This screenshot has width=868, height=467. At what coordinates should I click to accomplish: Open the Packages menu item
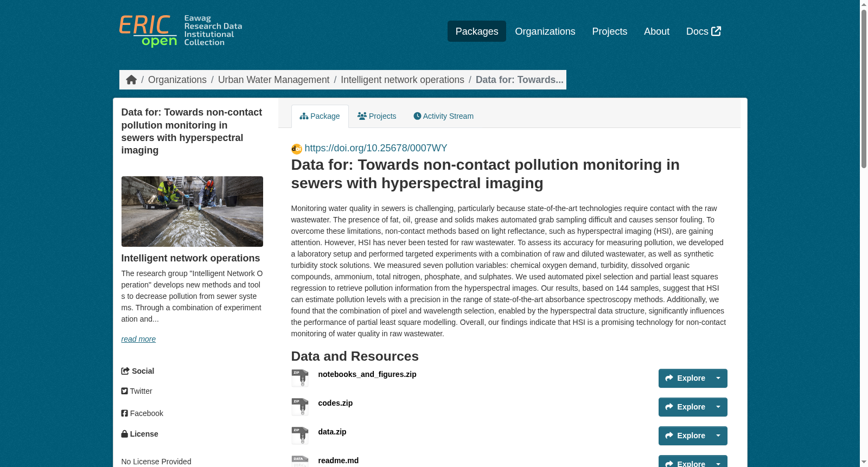click(477, 31)
